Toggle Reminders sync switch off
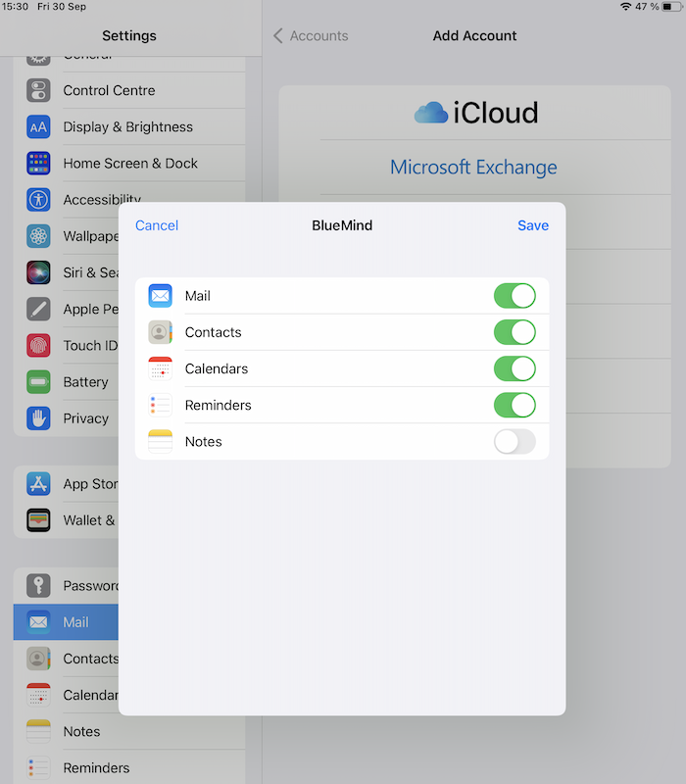The width and height of the screenshot is (686, 784). click(514, 405)
